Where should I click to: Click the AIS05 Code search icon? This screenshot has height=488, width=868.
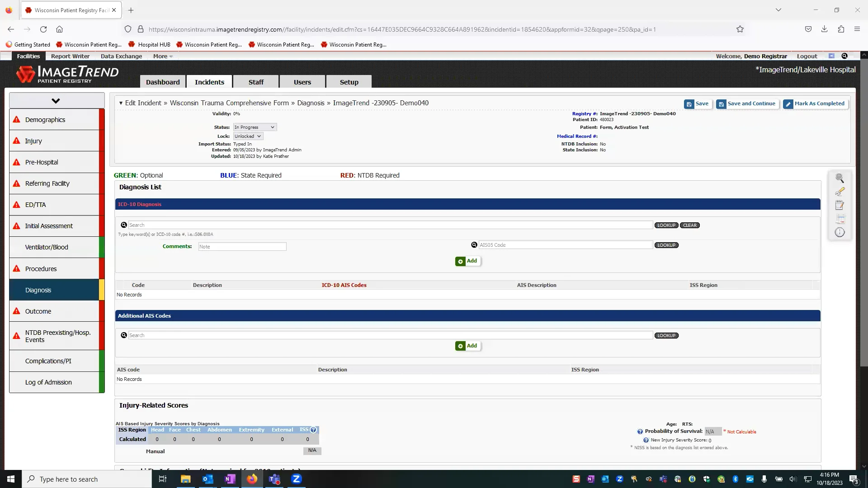pyautogui.click(x=474, y=245)
